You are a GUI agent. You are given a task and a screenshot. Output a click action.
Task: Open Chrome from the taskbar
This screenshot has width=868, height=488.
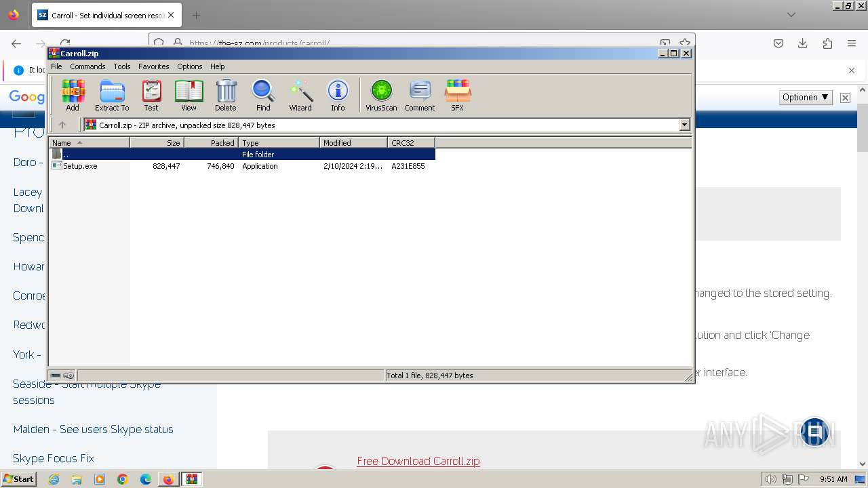[x=123, y=479]
